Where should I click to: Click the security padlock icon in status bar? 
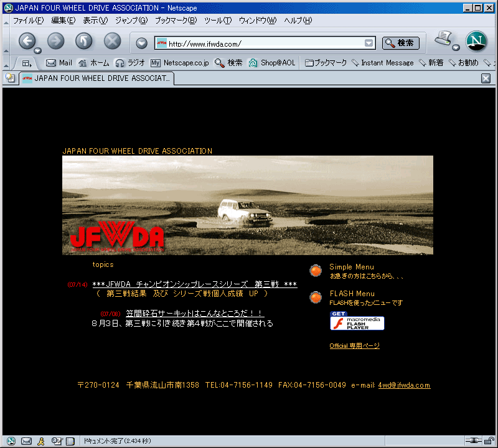click(489, 441)
